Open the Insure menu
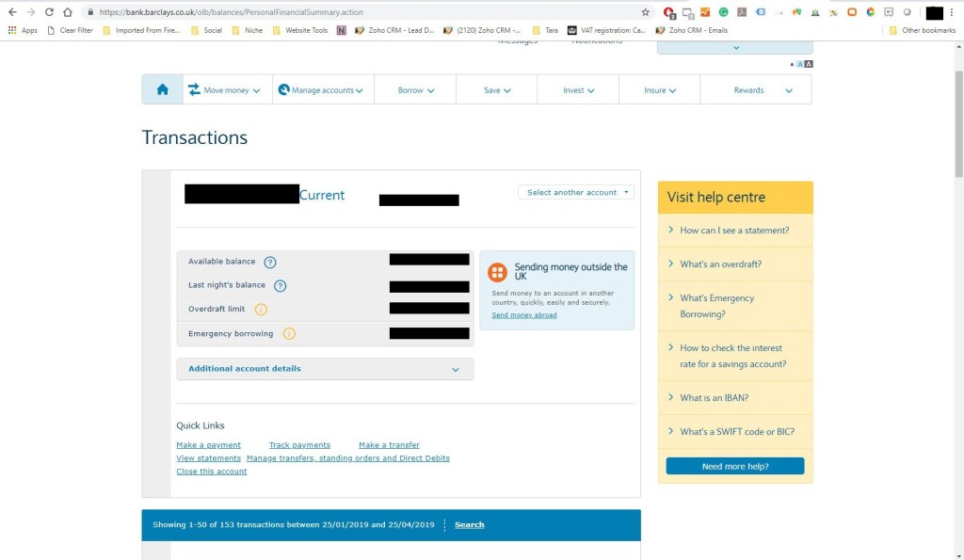The height and width of the screenshot is (560, 964). [x=660, y=89]
